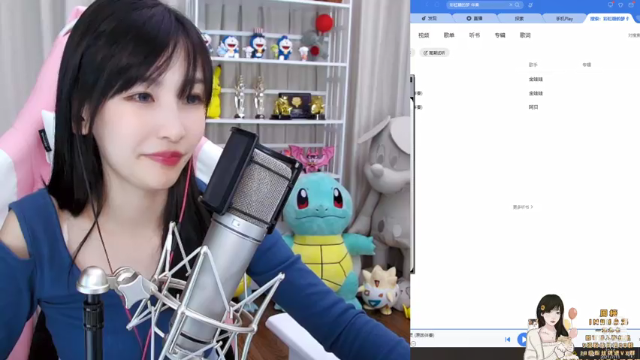Switch to the 发现 tab

coord(429,18)
